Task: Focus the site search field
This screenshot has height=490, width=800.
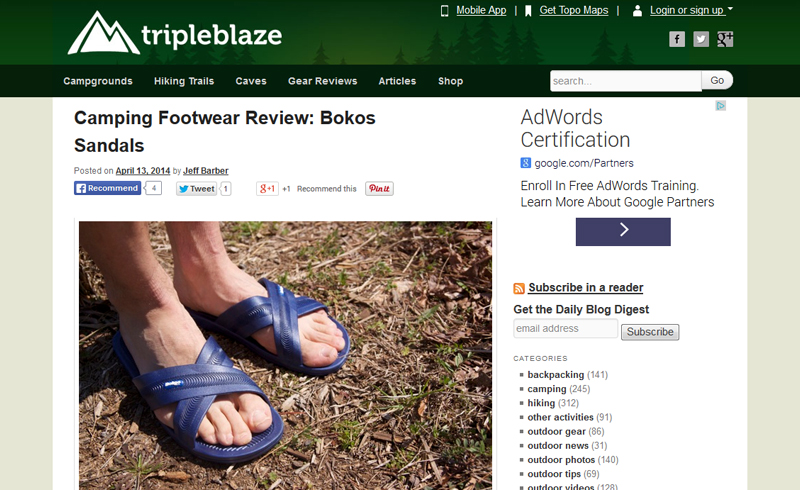Action: click(626, 81)
